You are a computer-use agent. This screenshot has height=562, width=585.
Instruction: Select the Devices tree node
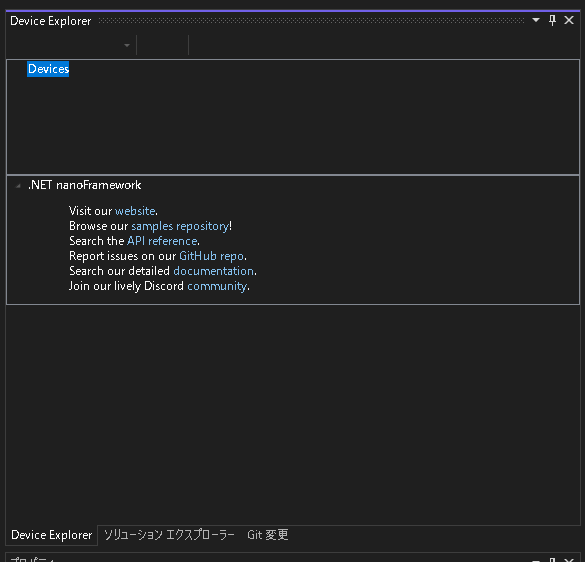(x=48, y=69)
